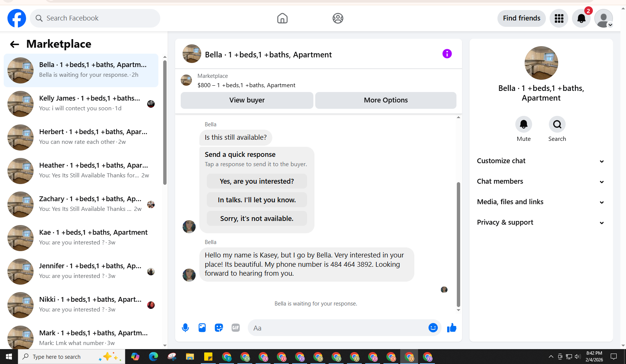The height and width of the screenshot is (364, 626).
Task: Send quick response 'Sorry, it's not available.'
Action: (257, 219)
